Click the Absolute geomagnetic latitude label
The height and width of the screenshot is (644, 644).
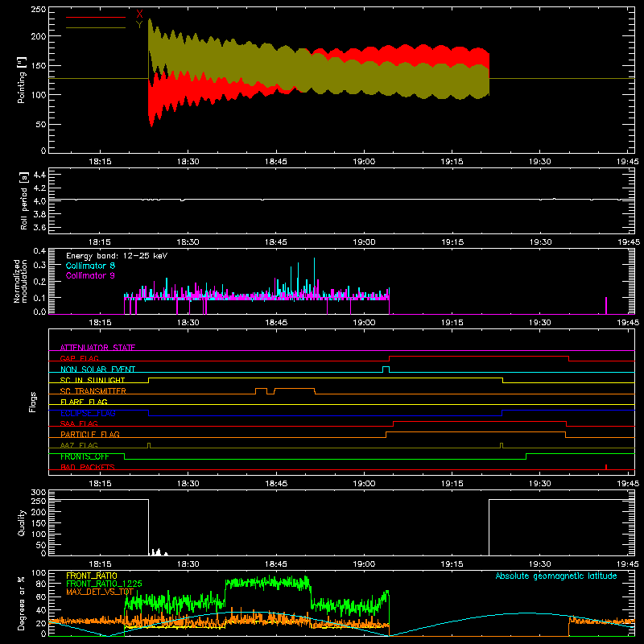tap(556, 576)
